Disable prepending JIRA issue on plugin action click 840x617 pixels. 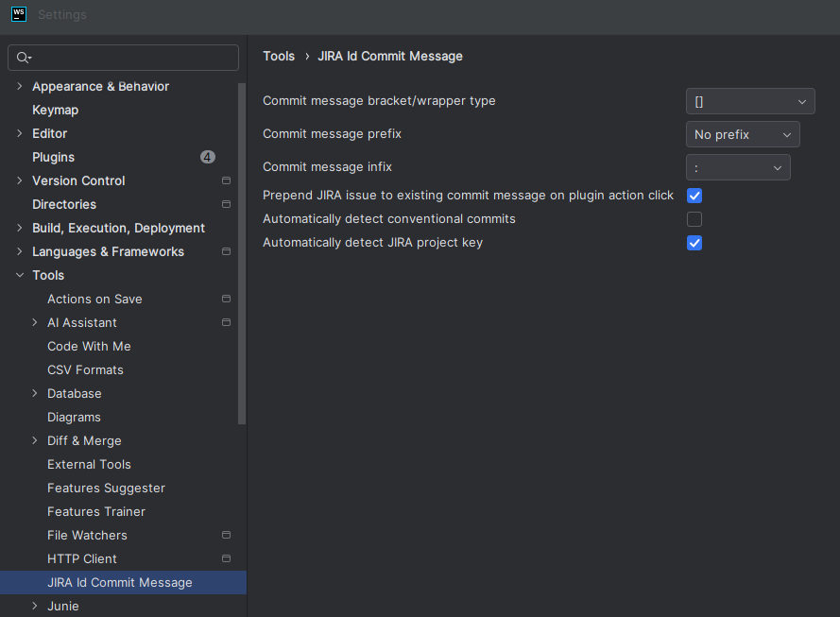pyautogui.click(x=694, y=195)
